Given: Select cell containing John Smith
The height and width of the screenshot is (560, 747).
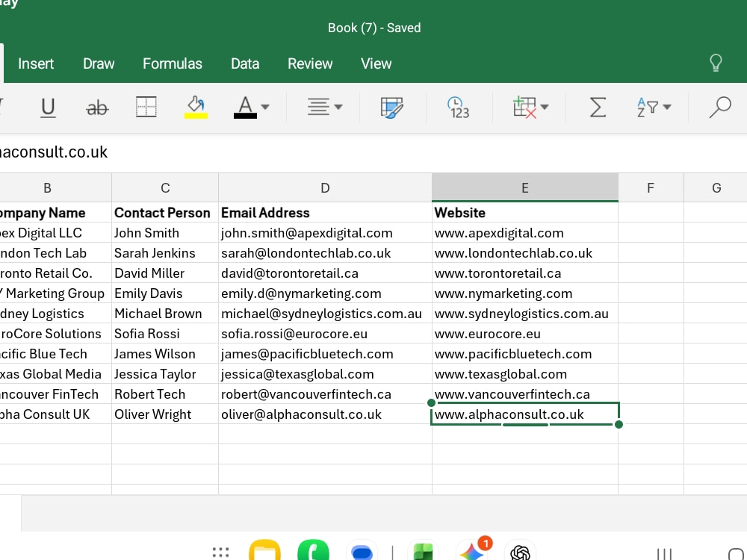Looking at the screenshot, I should coord(165,233).
